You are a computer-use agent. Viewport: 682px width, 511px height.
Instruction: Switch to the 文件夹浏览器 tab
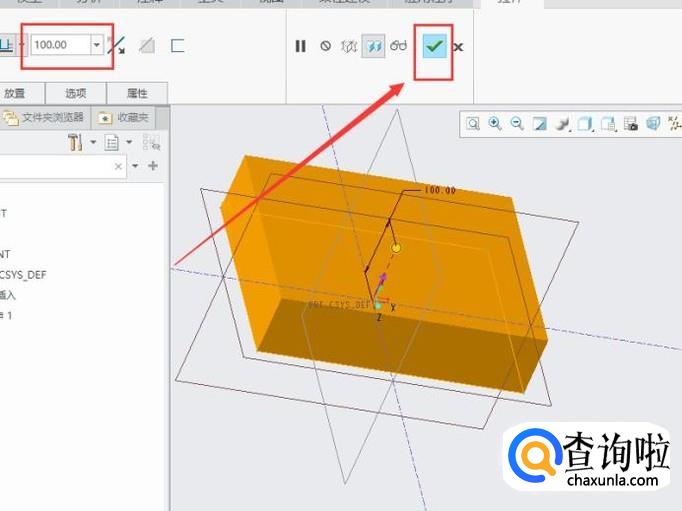tap(43, 117)
